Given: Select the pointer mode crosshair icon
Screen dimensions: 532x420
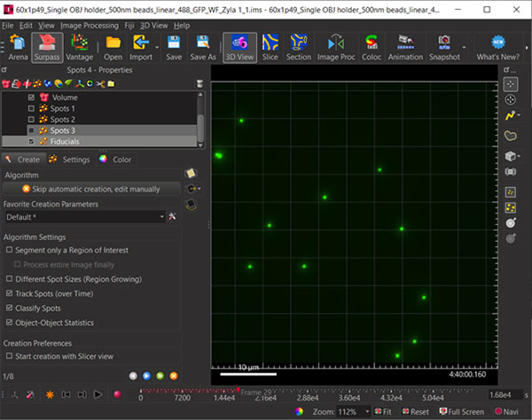Looking at the screenshot, I should [511, 84].
